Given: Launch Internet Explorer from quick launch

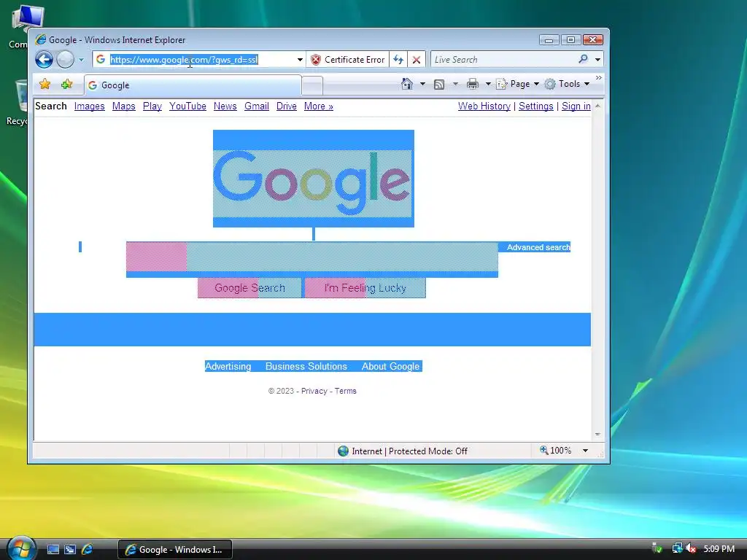Looking at the screenshot, I should 88,550.
